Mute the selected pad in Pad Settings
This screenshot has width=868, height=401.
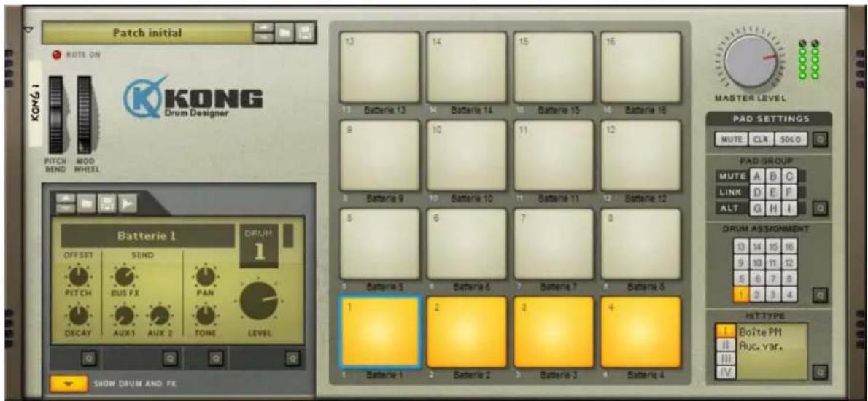point(732,139)
